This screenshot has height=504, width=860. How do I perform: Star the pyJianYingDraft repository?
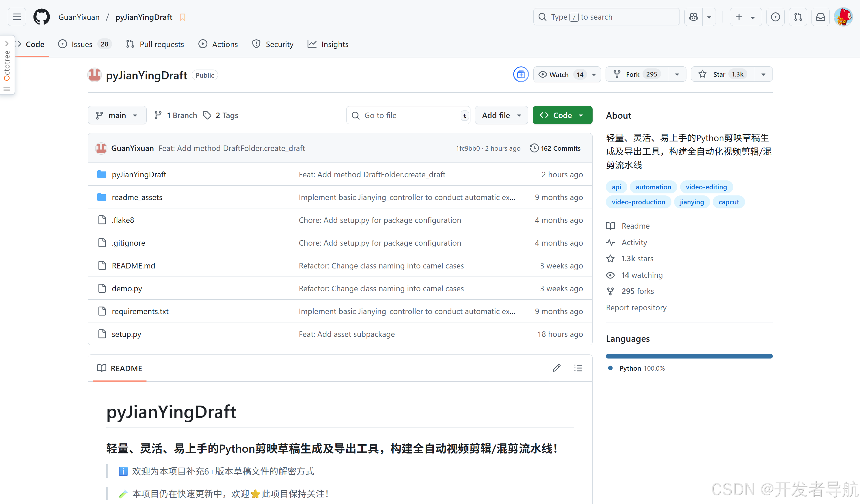coord(722,74)
